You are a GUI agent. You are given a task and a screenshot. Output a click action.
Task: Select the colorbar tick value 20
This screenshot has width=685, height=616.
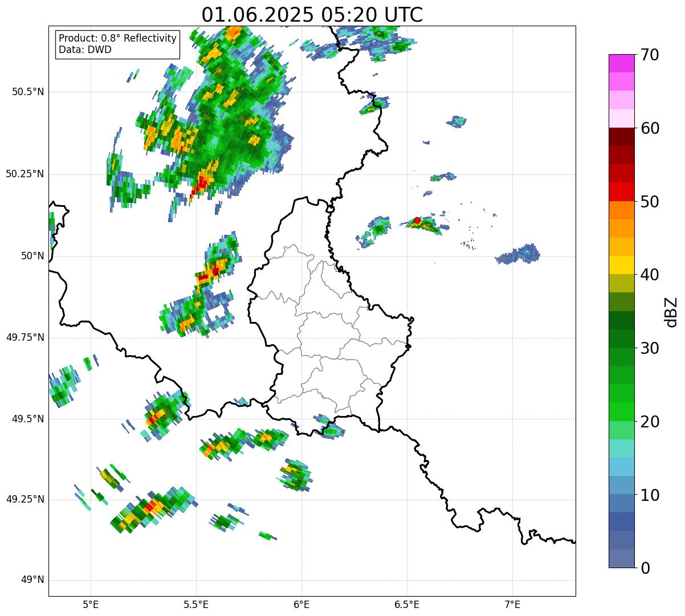point(650,422)
